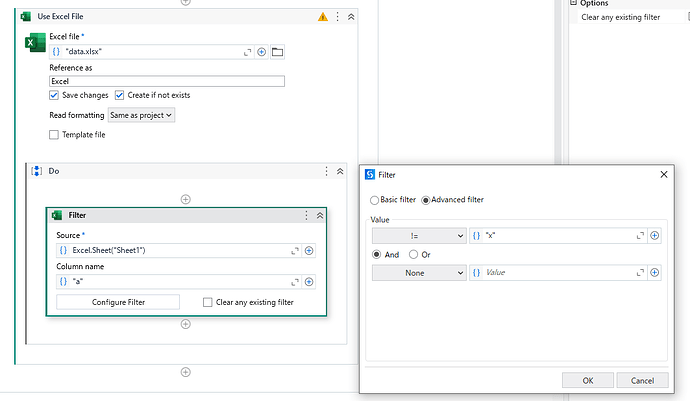Select Clear any existing filter property row
This screenshot has width=690, height=401.
(x=629, y=17)
